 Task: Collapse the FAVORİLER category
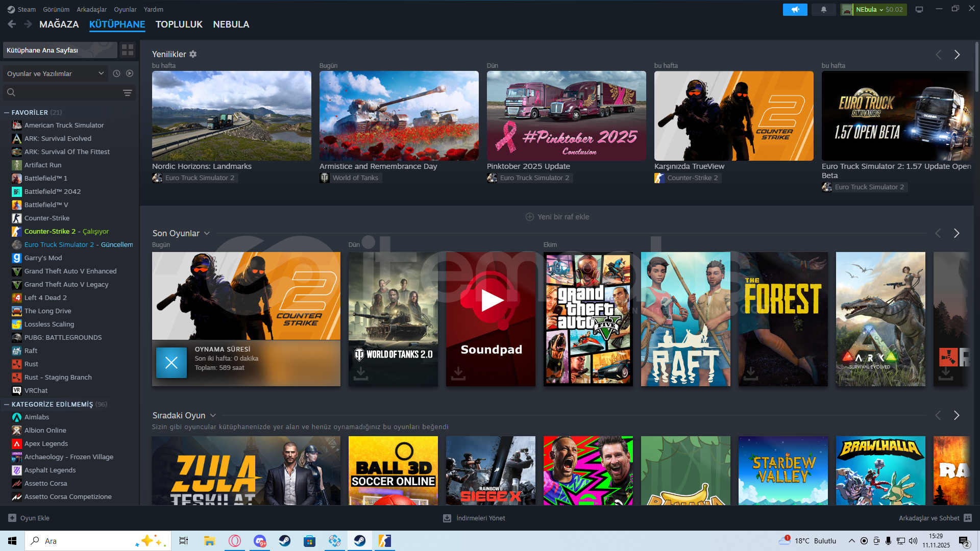pyautogui.click(x=7, y=112)
